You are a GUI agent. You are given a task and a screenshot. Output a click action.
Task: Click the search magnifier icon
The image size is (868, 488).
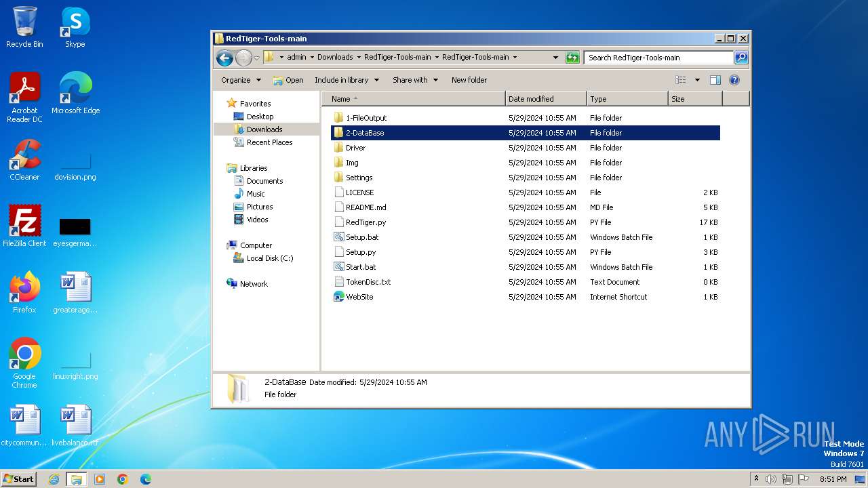(741, 58)
